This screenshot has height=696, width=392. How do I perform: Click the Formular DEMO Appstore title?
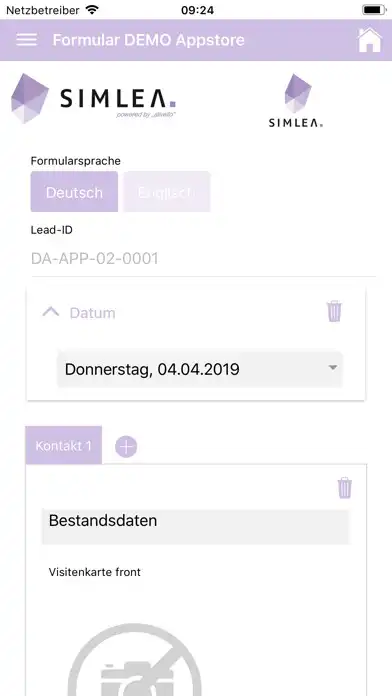[x=148, y=40]
